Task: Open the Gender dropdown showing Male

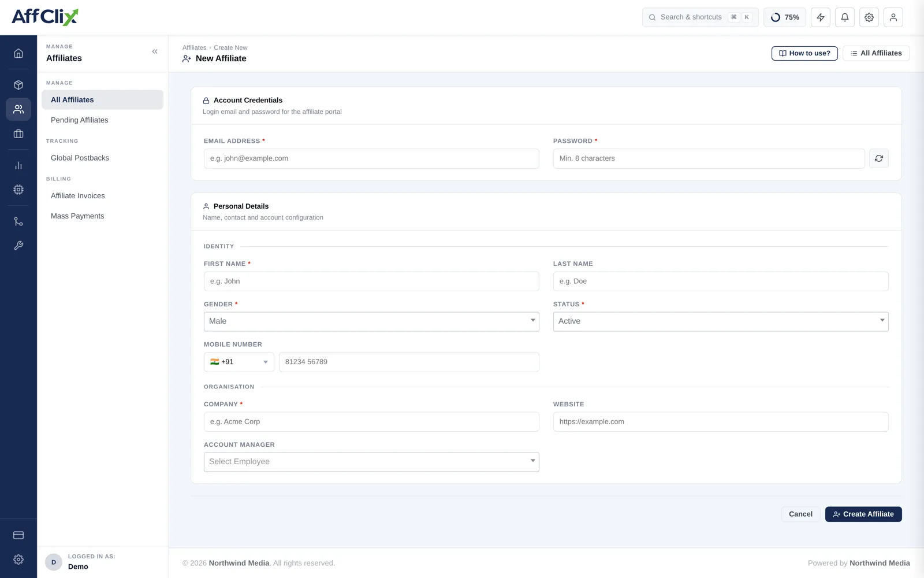Action: pos(371,321)
